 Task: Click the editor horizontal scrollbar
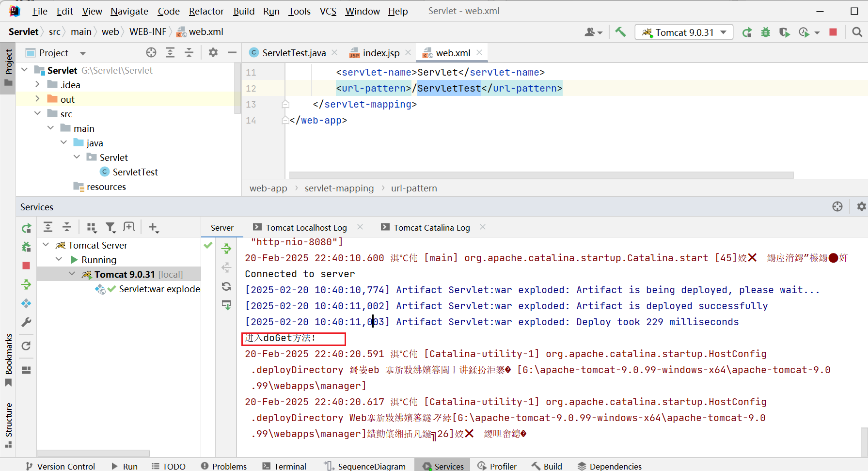pyautogui.click(x=541, y=175)
